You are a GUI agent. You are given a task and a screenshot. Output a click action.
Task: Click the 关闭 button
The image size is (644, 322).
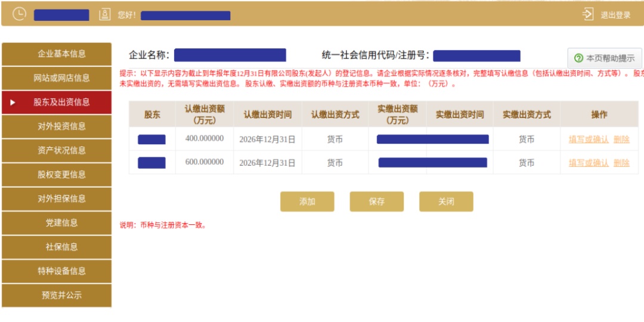[446, 202]
